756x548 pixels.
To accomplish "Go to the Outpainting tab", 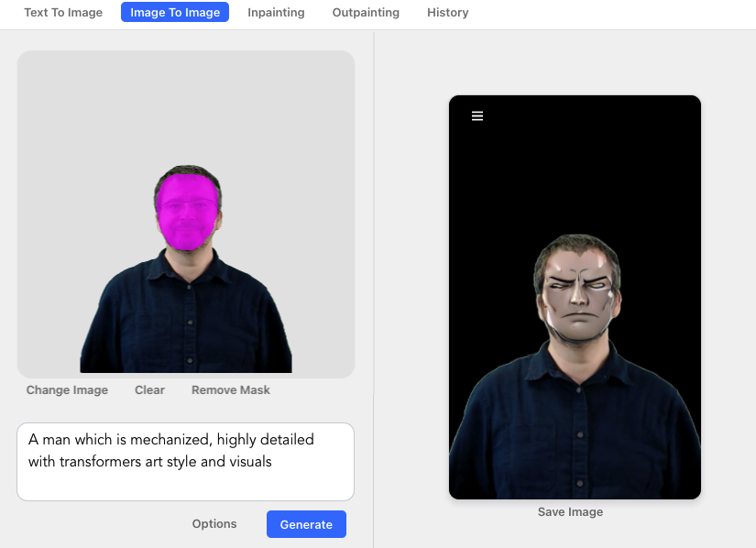I will point(366,13).
